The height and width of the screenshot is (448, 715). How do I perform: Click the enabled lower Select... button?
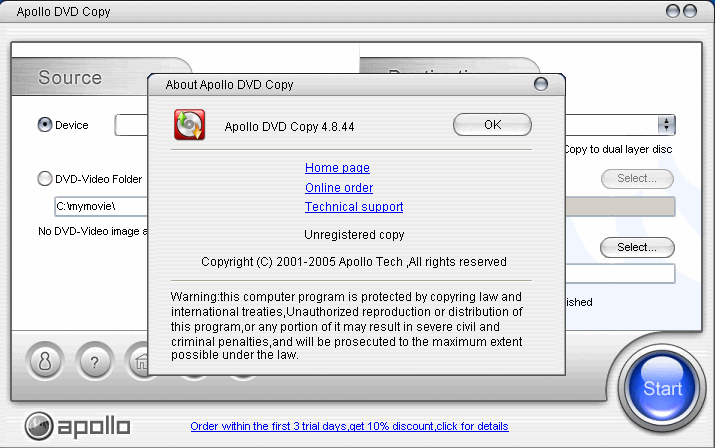[637, 247]
